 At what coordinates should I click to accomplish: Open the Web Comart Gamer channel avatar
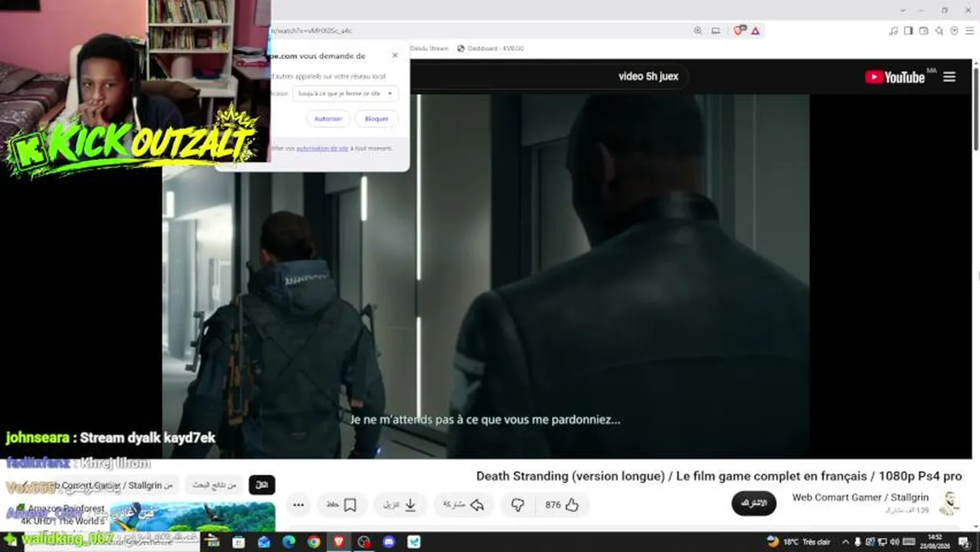(949, 503)
